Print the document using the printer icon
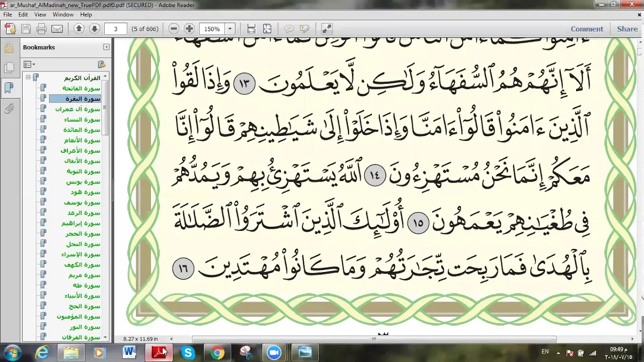This screenshot has height=362, width=644. click(41, 29)
